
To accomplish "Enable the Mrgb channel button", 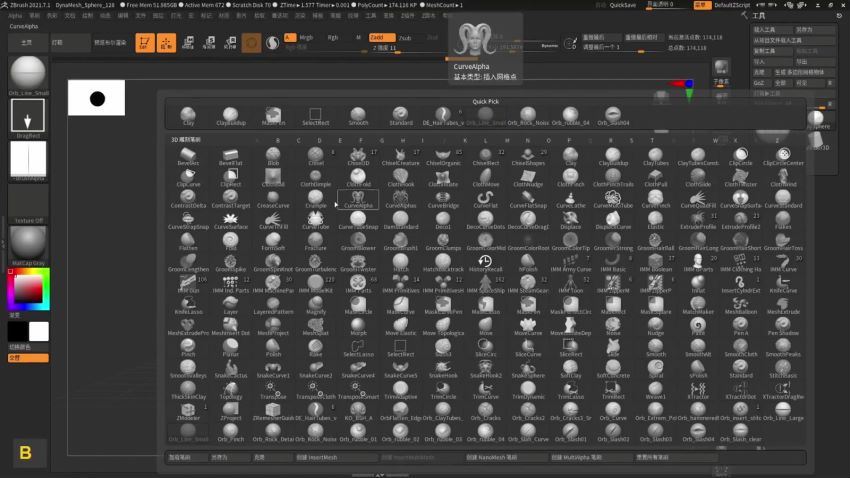I will click(306, 37).
